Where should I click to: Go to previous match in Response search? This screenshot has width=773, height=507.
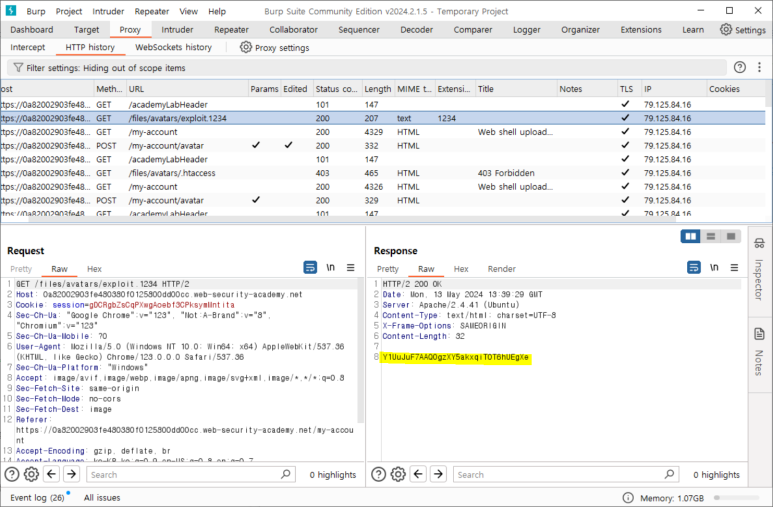coord(418,474)
